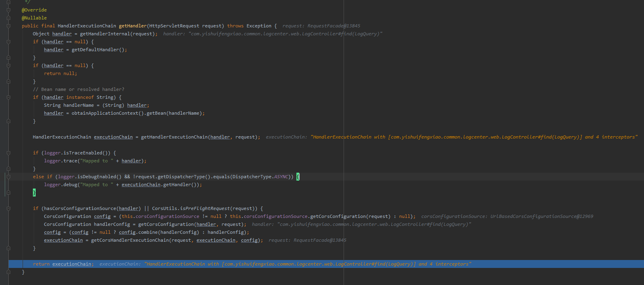644x285 pixels.
Task: Click the @Nullable annotation text
Action: 34,18
